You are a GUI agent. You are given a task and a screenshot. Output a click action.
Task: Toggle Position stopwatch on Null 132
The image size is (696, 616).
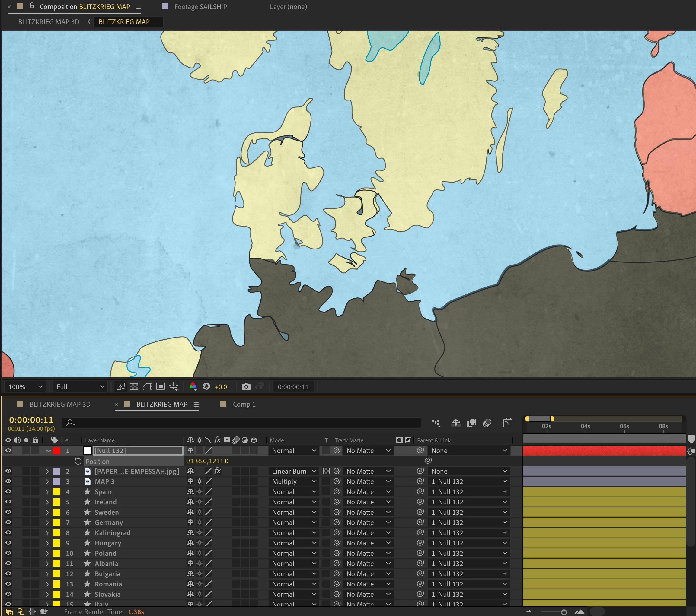78,461
